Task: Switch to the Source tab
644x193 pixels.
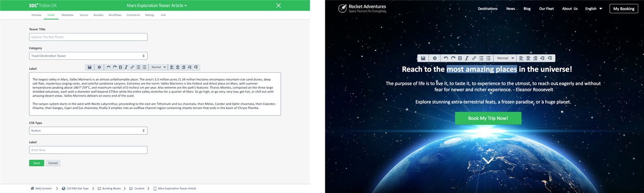Action: tap(84, 15)
